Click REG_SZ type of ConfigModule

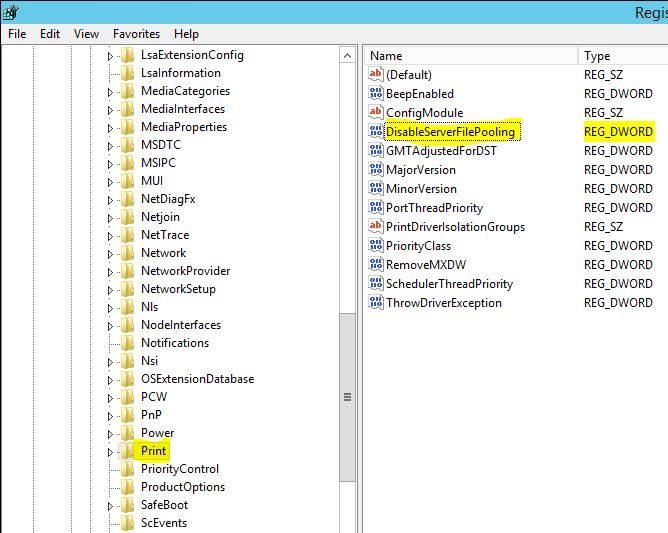(603, 112)
